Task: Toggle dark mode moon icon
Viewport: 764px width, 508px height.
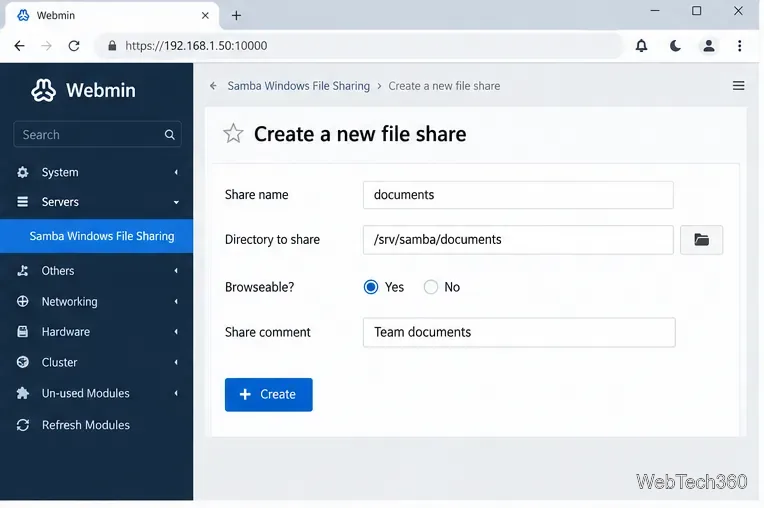Action: coord(675,46)
